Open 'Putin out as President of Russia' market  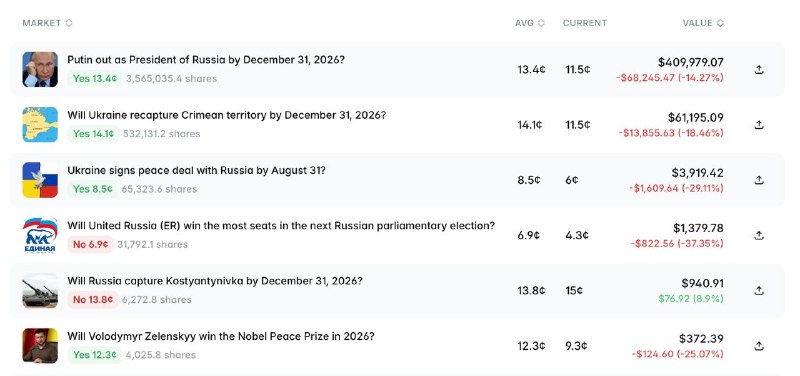[x=206, y=60]
